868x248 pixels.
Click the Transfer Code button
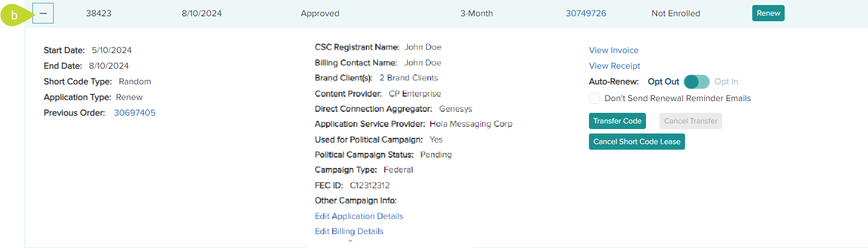(617, 121)
